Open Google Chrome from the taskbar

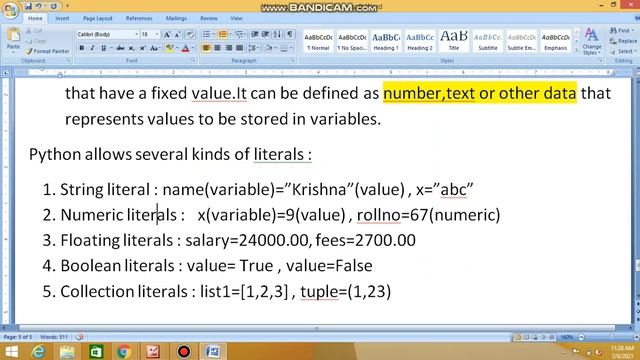click(x=124, y=351)
